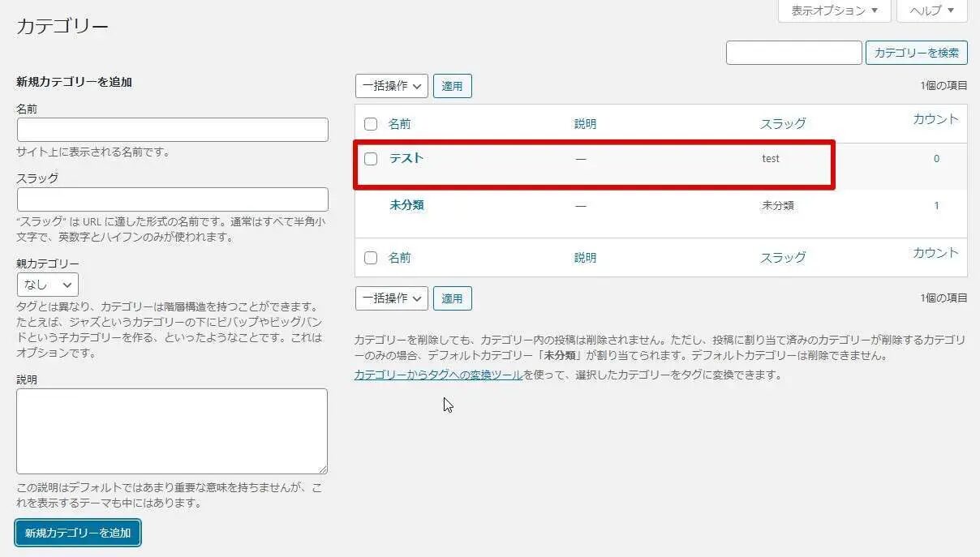Viewport: 980px width, 557px height.
Task: Open the top 一括操作 bulk actions dropdown
Action: pyautogui.click(x=391, y=86)
